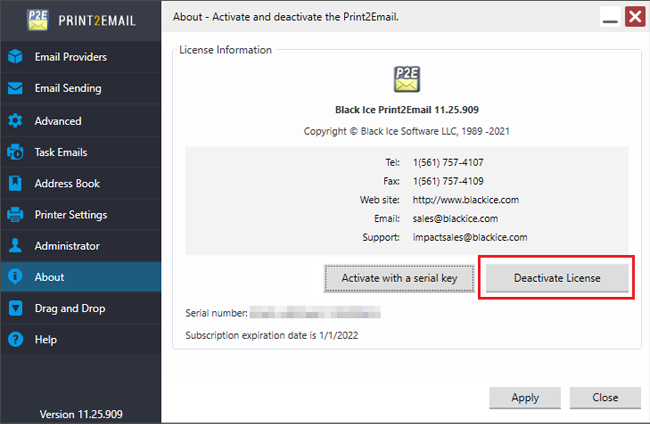This screenshot has width=650, height=424.
Task: Click telephone number 1(561) 757-4107
Action: [x=448, y=162]
